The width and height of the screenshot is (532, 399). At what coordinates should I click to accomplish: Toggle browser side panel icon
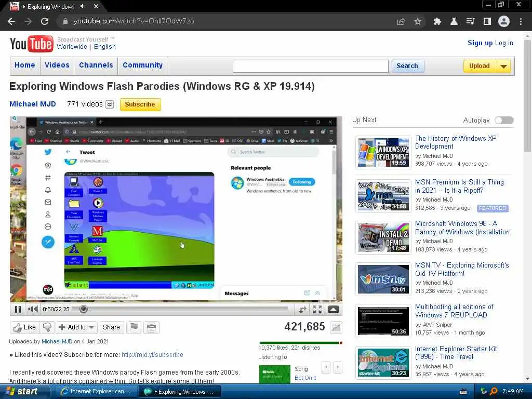(x=487, y=21)
